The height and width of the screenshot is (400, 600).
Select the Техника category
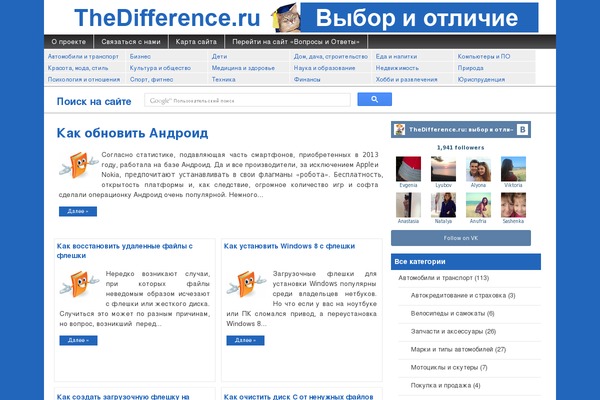223,79
